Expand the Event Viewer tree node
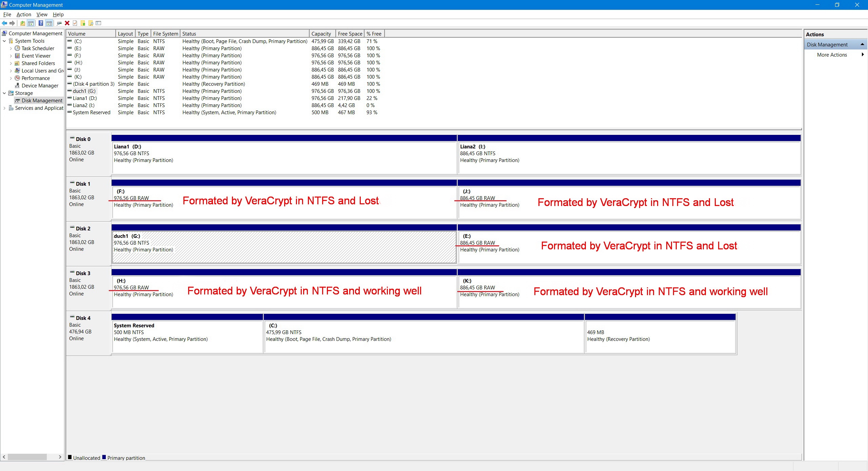 click(11, 56)
